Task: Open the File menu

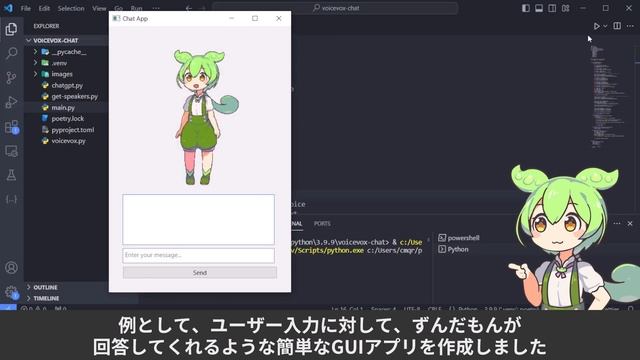Action: [26, 8]
